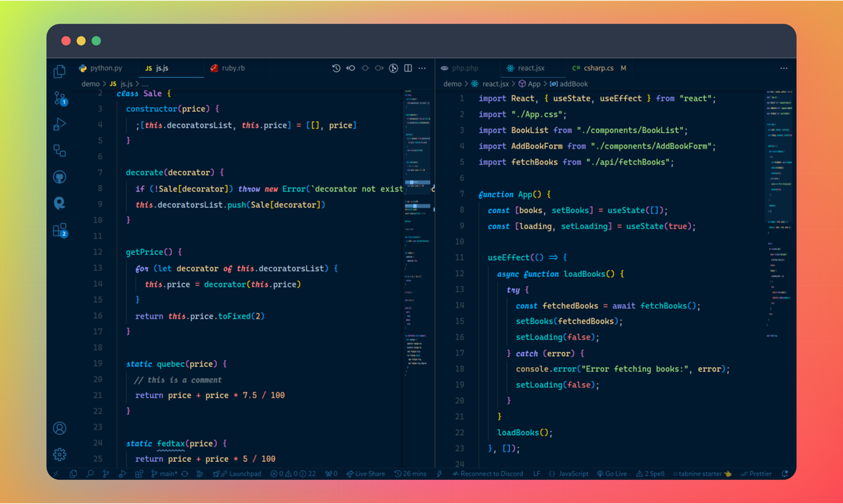Click addBook breadcrumb symbol

(569, 84)
